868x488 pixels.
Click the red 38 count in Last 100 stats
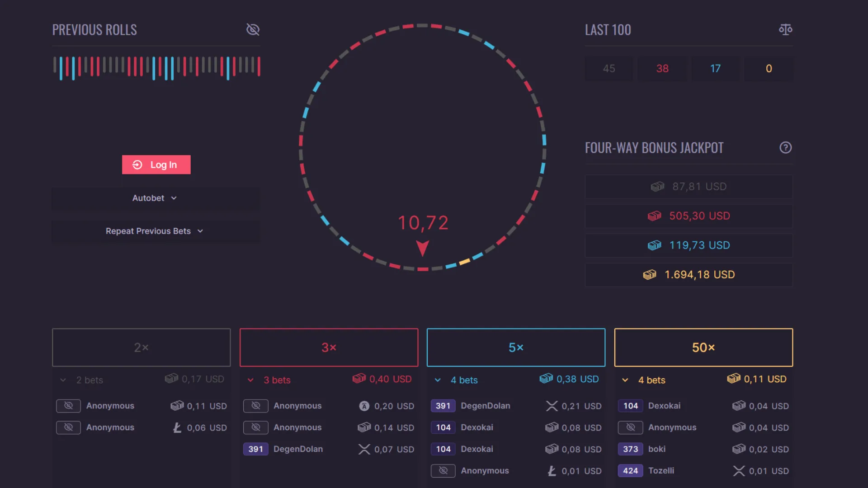662,69
